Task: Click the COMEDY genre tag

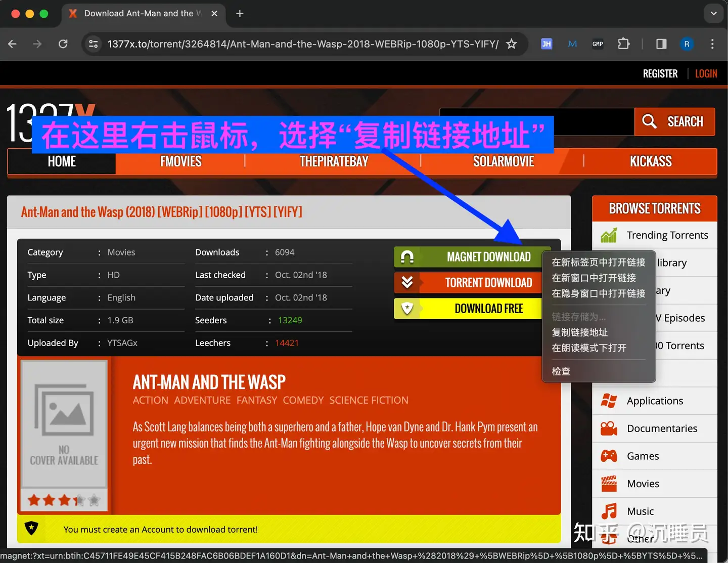Action: (x=303, y=400)
